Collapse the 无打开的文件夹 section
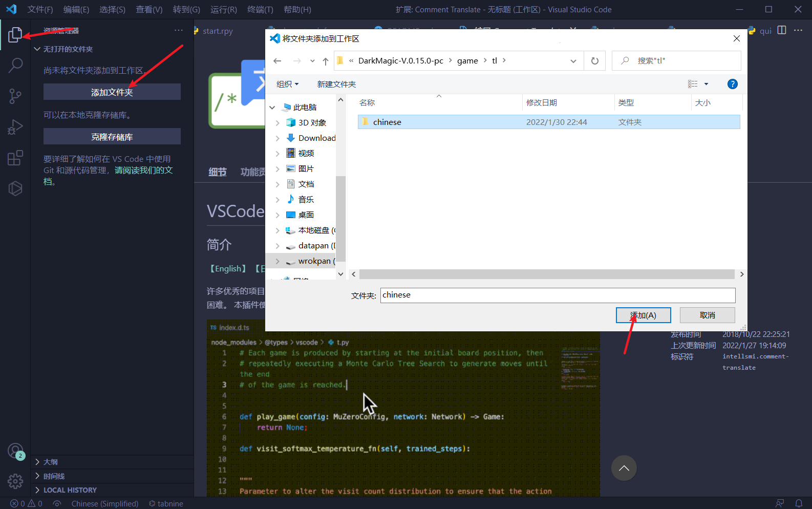Viewport: 812px width, 509px height. click(112, 49)
